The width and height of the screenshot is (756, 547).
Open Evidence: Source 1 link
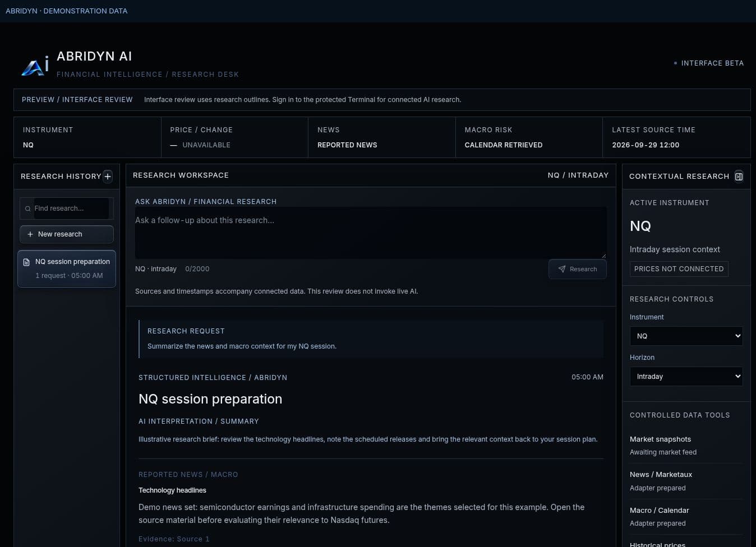[174, 539]
